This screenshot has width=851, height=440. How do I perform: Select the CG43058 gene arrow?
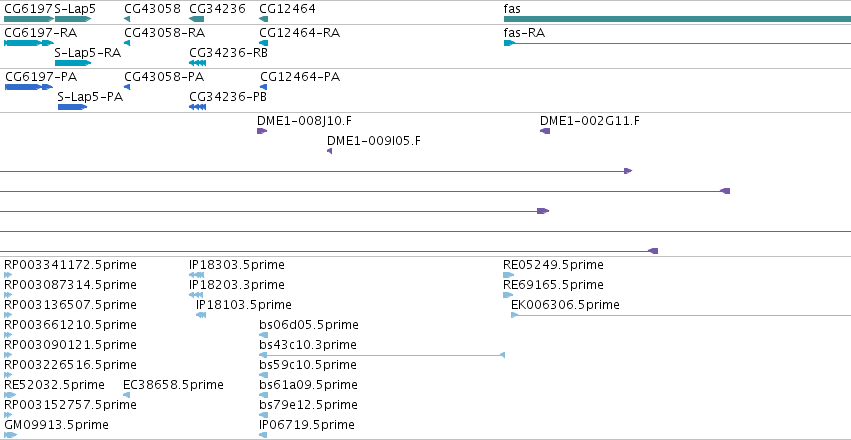coord(127,19)
